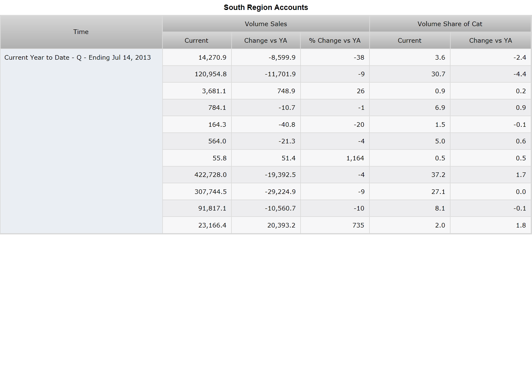Viewport: 532px width, 392px height.
Task: Select the Volume Share of Cat header
Action: point(450,24)
